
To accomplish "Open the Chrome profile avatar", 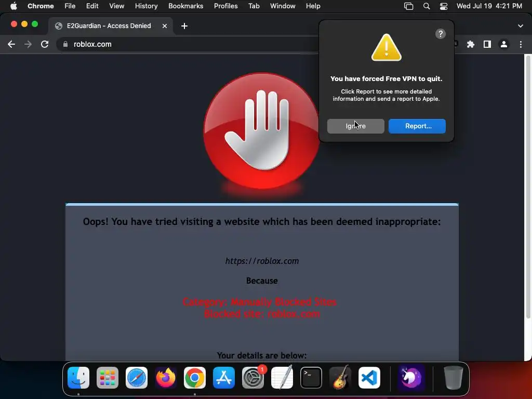I will 504,44.
